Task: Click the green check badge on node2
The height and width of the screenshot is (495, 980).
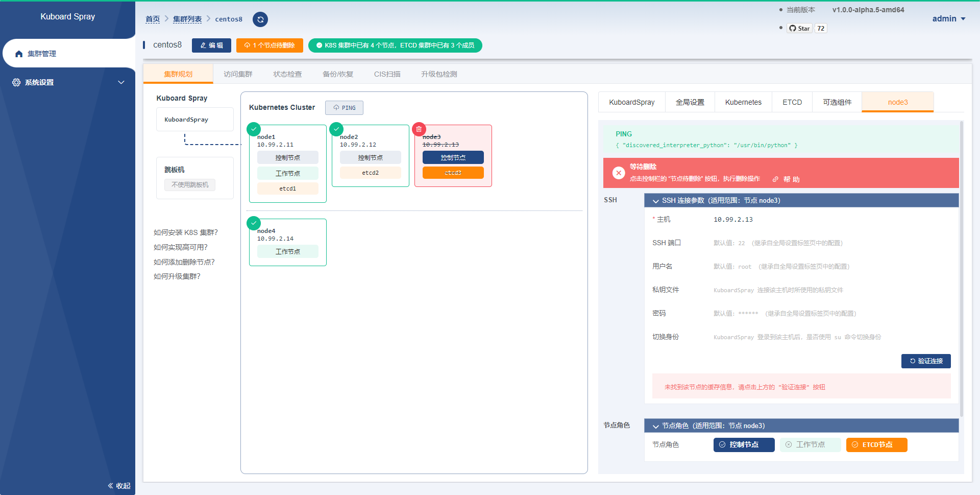Action: pyautogui.click(x=336, y=129)
